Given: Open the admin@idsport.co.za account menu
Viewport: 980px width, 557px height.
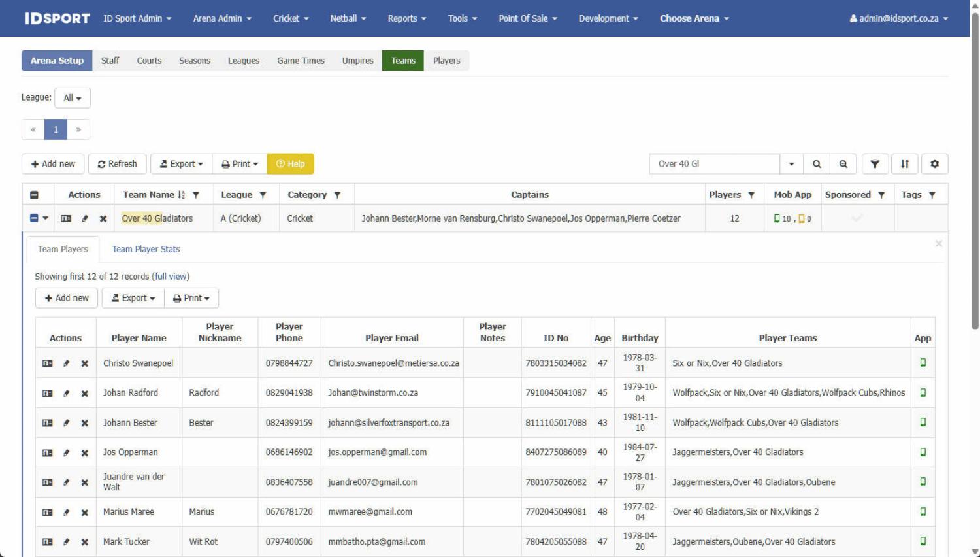Looking at the screenshot, I should pos(899,18).
